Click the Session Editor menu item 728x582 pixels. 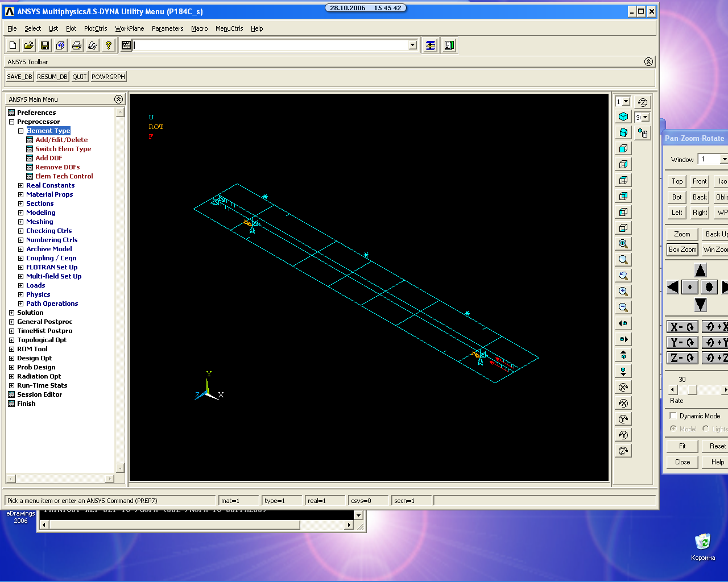(x=39, y=394)
